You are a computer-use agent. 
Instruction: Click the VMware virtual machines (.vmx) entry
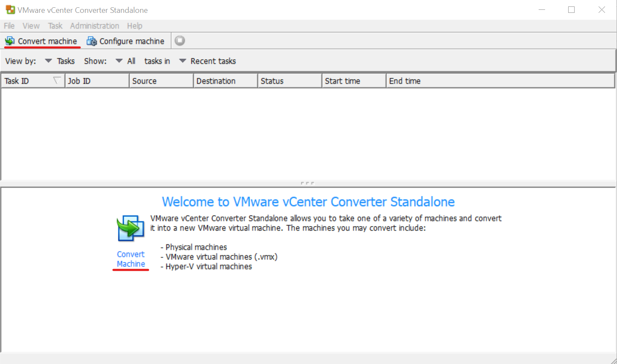click(x=219, y=257)
